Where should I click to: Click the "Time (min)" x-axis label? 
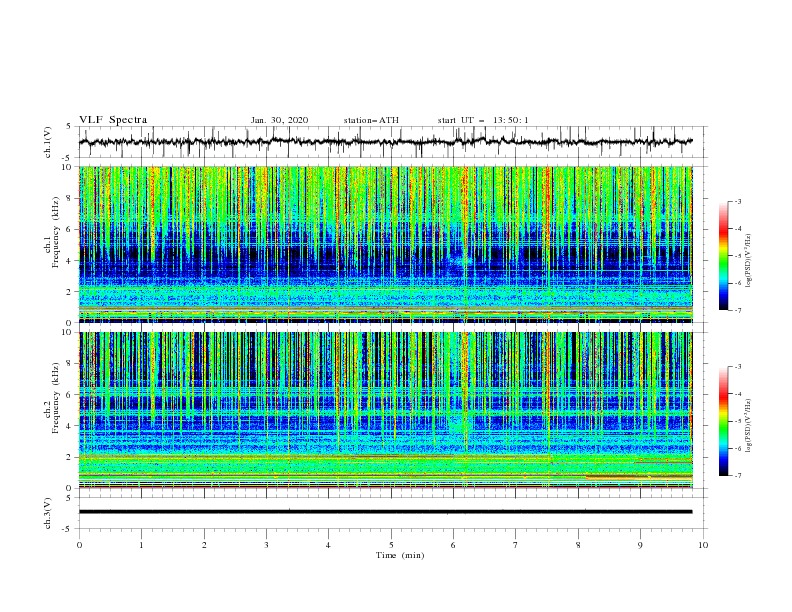tap(400, 555)
